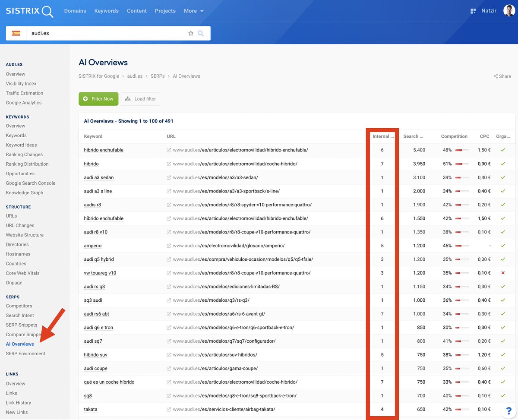The height and width of the screenshot is (420, 518).
Task: Open Link History in sidebar
Action: (x=19, y=403)
